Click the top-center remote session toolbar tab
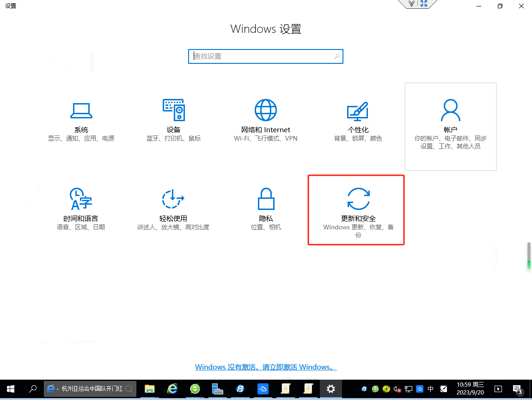The image size is (532, 400). [417, 4]
